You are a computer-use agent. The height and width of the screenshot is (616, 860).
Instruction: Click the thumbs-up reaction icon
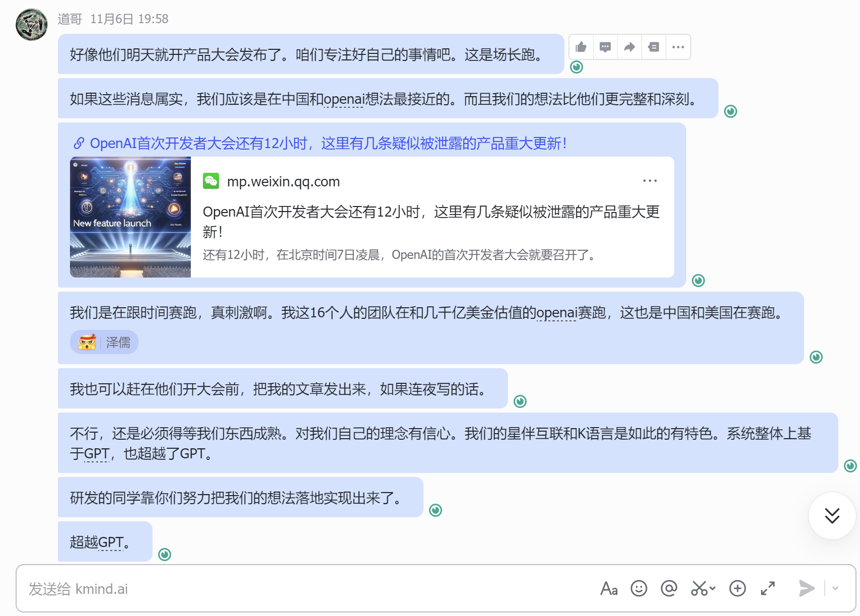(x=581, y=47)
